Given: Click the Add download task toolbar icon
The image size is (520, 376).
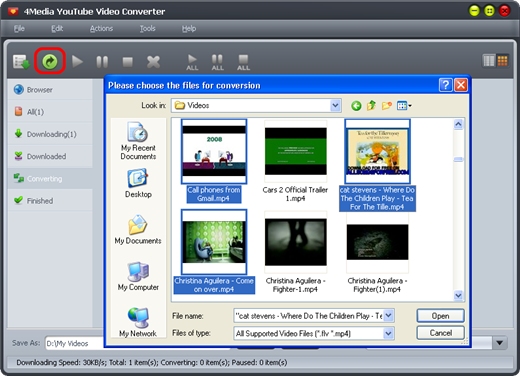Looking at the screenshot, I should click(21, 62).
